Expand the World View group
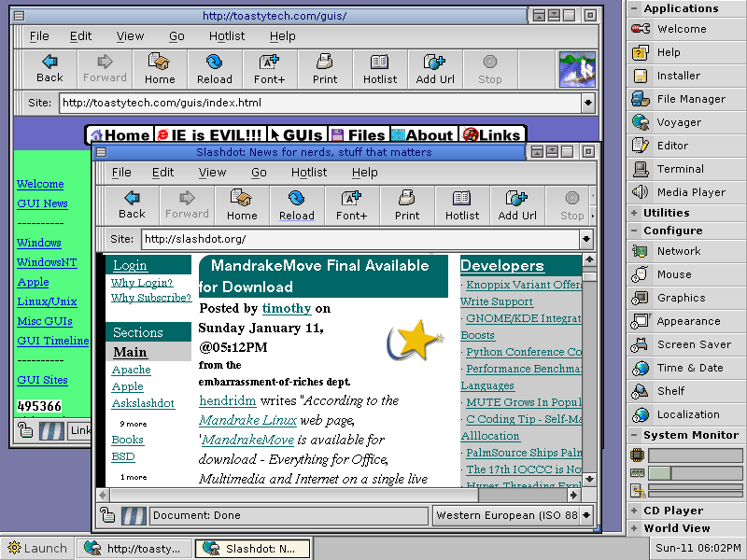The width and height of the screenshot is (747, 560). tap(634, 528)
